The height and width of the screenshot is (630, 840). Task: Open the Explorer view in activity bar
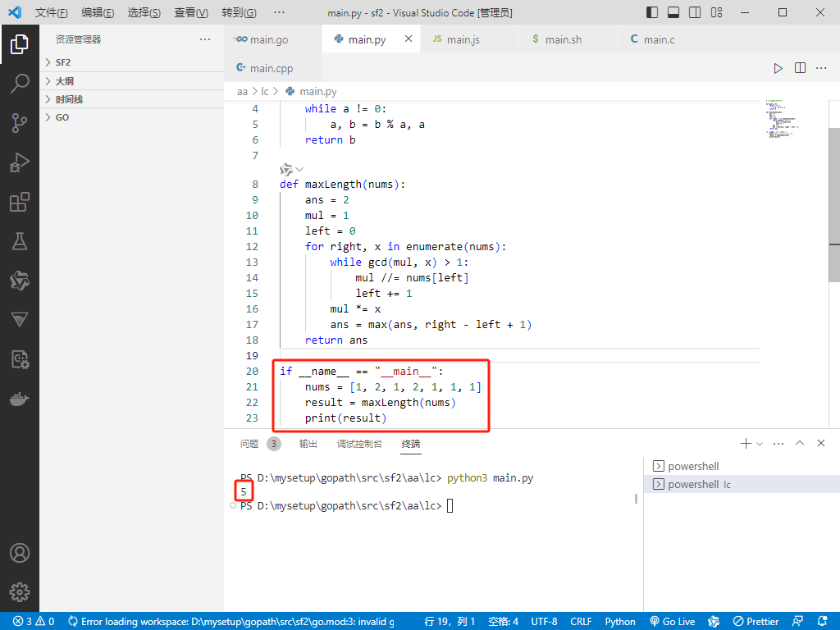pyautogui.click(x=20, y=44)
